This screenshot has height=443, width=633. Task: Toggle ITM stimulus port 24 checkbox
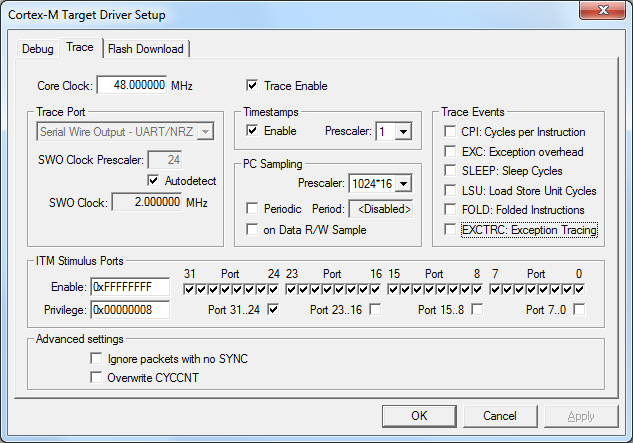click(273, 290)
